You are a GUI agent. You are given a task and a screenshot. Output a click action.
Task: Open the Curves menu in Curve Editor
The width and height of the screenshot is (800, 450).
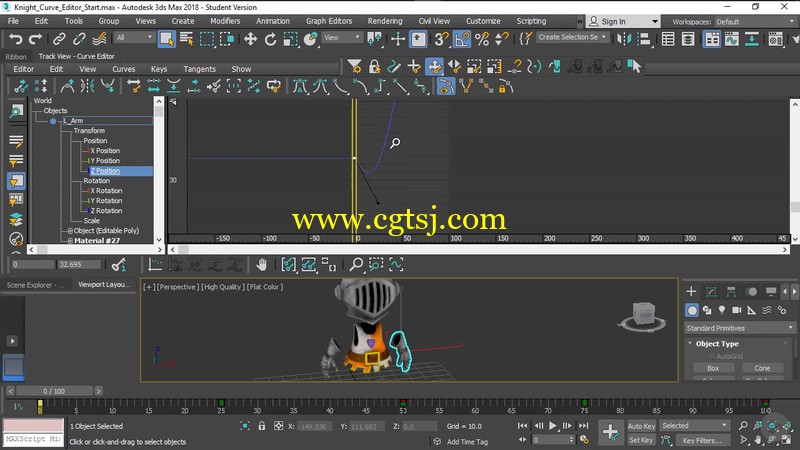click(123, 69)
